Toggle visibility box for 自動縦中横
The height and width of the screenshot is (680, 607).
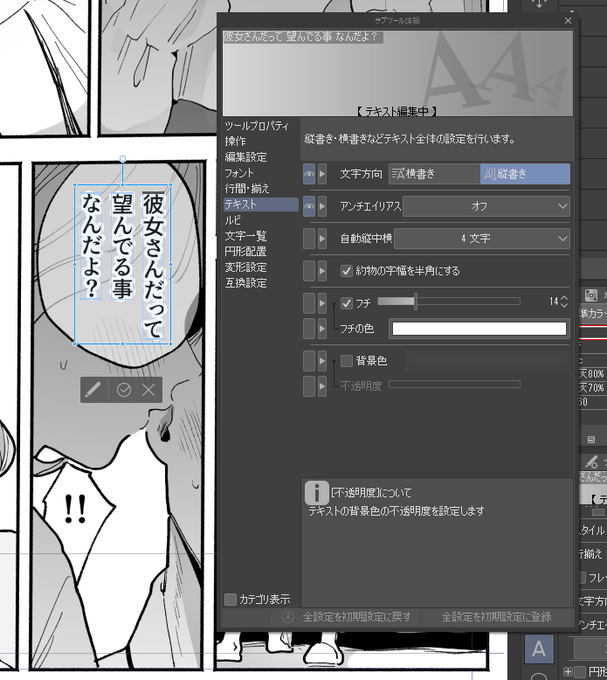pyautogui.click(x=309, y=239)
